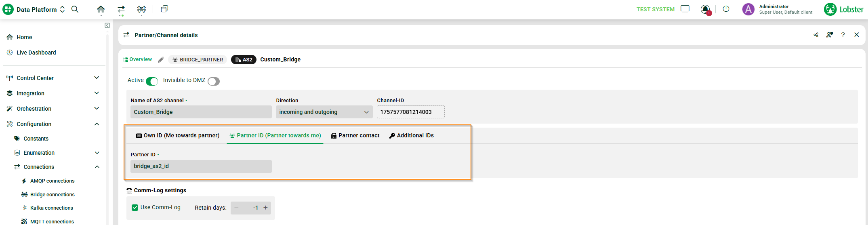This screenshot has width=868, height=225.
Task: Open the Direction dropdown
Action: 323,112
